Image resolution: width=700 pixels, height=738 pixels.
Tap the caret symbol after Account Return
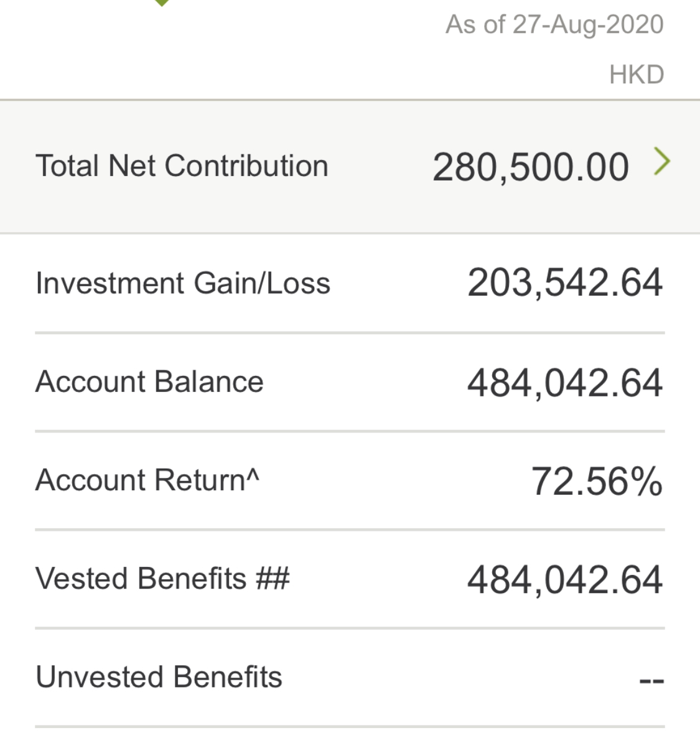pos(253,474)
